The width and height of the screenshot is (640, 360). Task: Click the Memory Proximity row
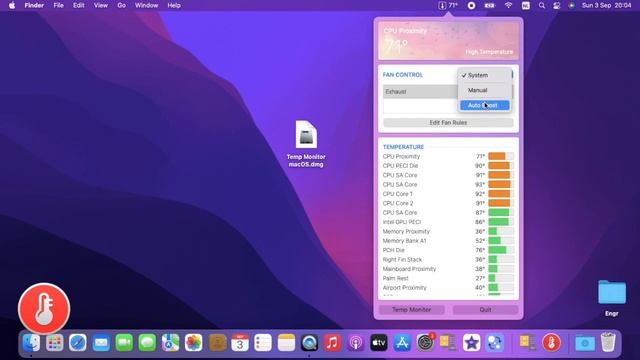coord(448,231)
